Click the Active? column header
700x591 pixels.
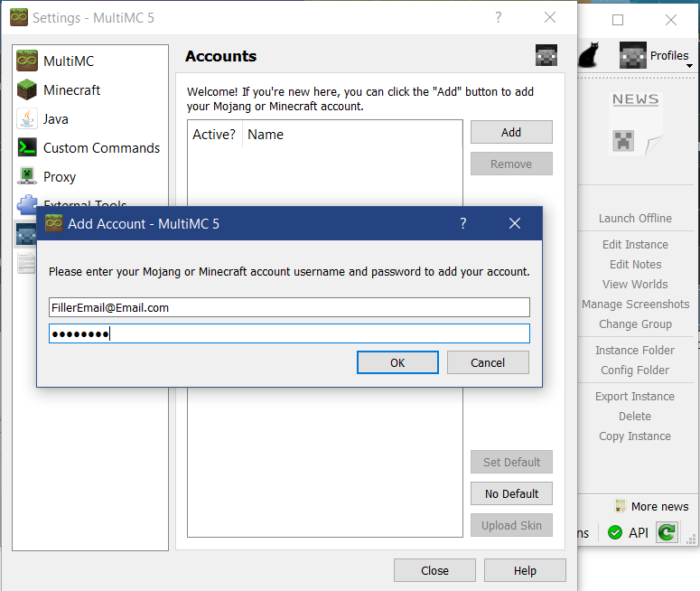click(214, 135)
